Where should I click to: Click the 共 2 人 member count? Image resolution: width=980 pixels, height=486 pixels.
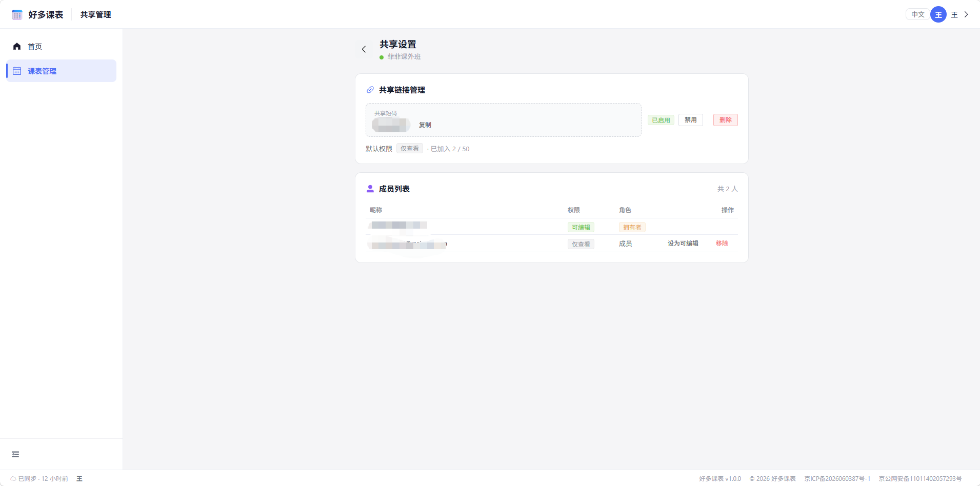point(727,189)
